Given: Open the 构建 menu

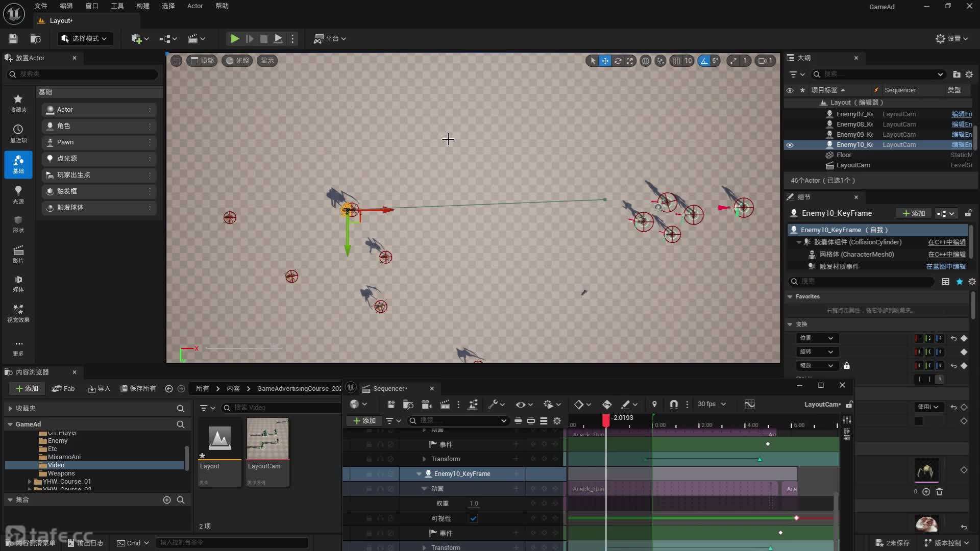Looking at the screenshot, I should (x=143, y=6).
